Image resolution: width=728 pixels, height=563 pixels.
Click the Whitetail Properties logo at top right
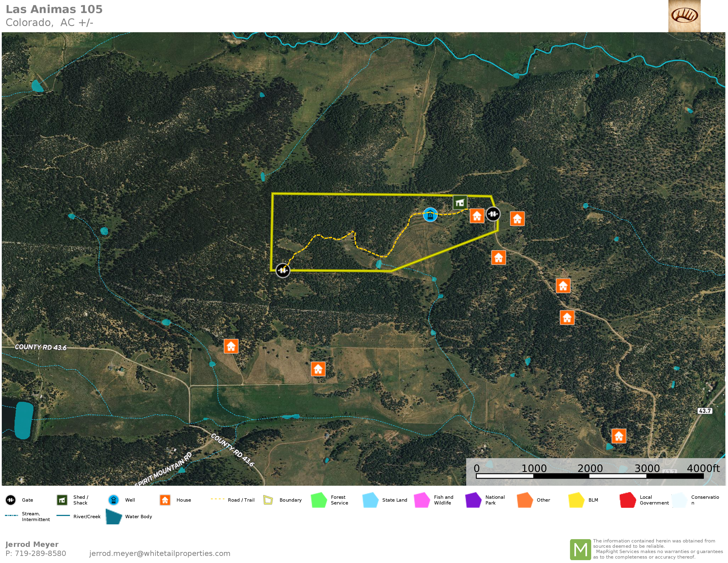coord(684,16)
